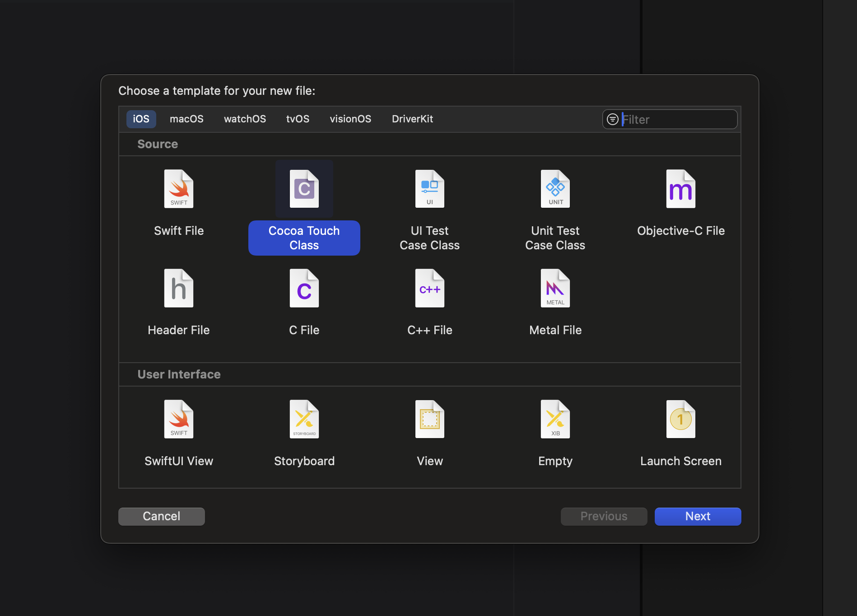The height and width of the screenshot is (616, 857).
Task: Click the Cancel button
Action: (162, 516)
